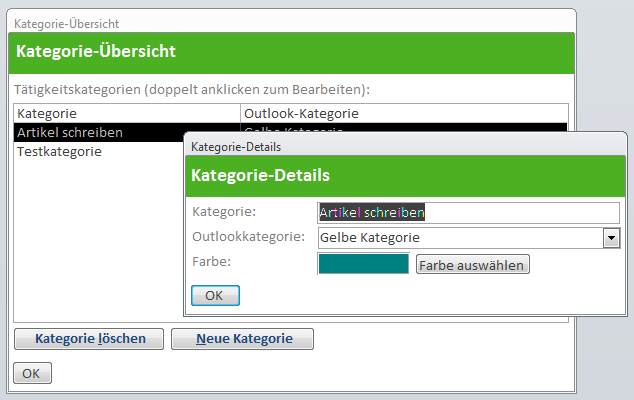This screenshot has width=634, height=400.
Task: Click the green Kategorie-Übersicht header banner
Action: [290, 51]
